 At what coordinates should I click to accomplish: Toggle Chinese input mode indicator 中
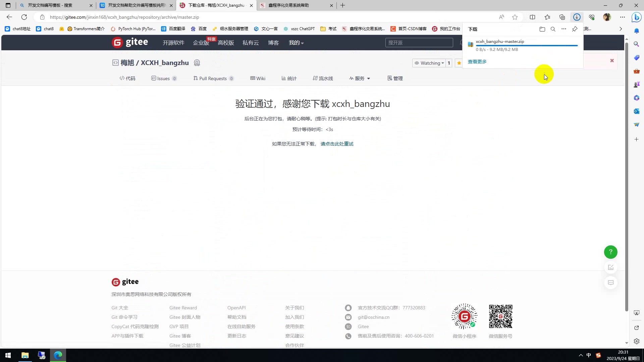tap(589, 355)
